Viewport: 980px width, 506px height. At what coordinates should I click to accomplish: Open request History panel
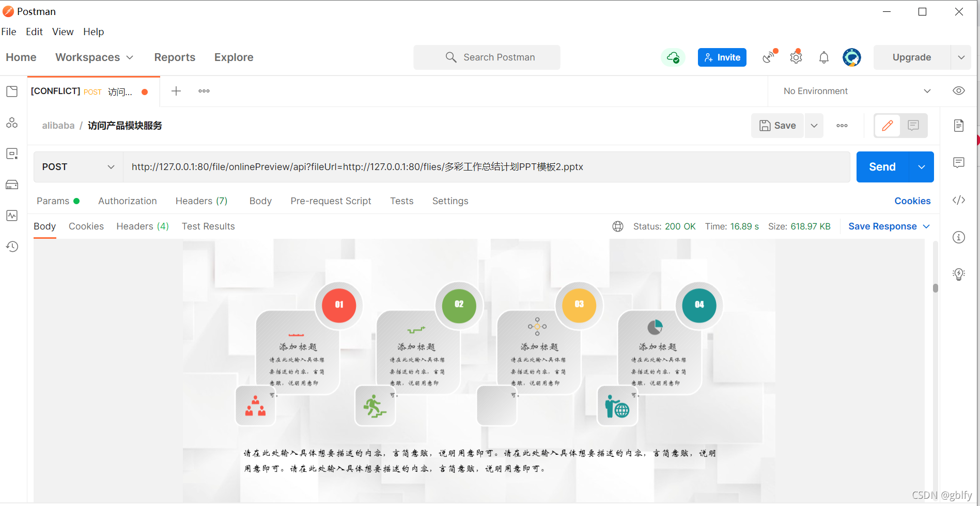12,247
